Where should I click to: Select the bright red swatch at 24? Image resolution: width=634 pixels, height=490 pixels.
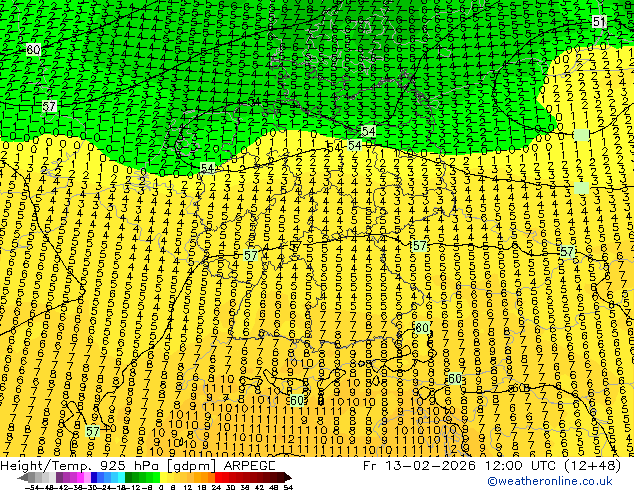point(218,477)
